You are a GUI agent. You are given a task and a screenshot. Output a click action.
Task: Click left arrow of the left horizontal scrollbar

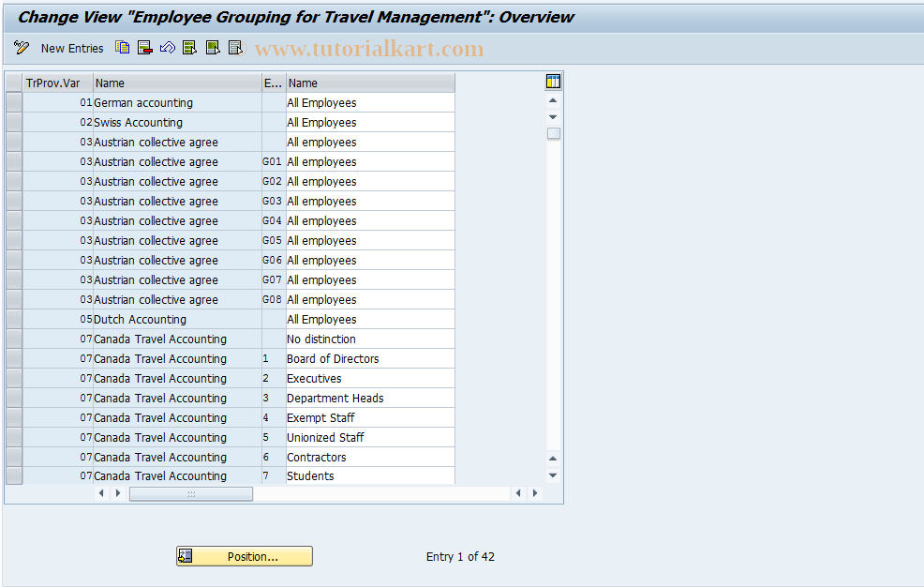pos(101,493)
